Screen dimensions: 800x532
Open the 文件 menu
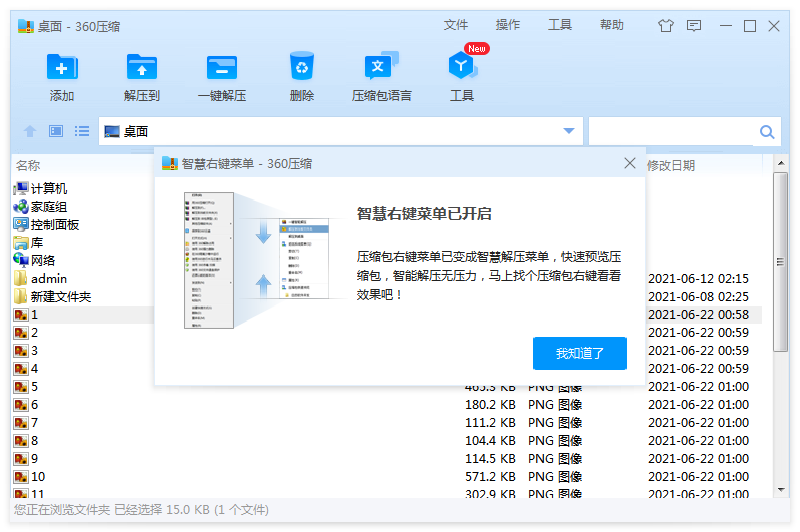[456, 25]
